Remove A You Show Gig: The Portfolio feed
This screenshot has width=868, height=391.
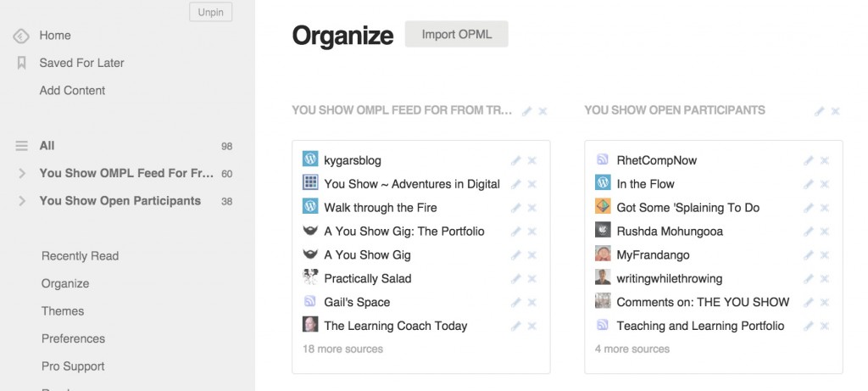click(532, 232)
